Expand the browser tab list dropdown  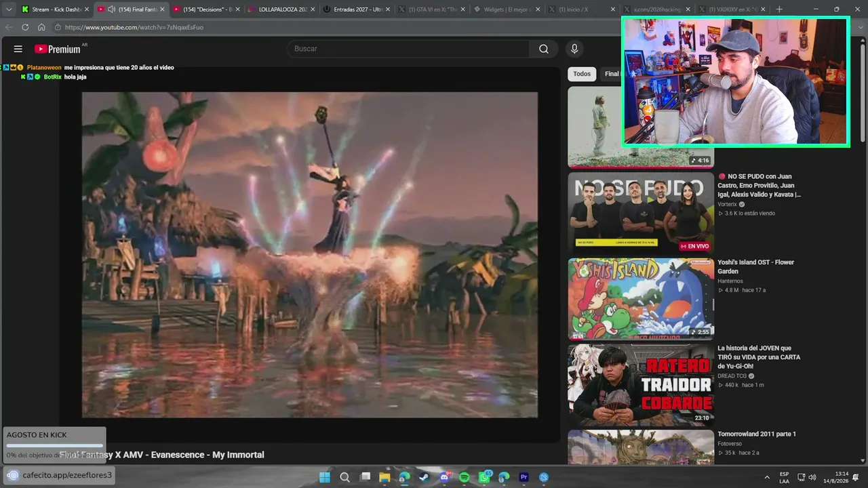(x=9, y=9)
